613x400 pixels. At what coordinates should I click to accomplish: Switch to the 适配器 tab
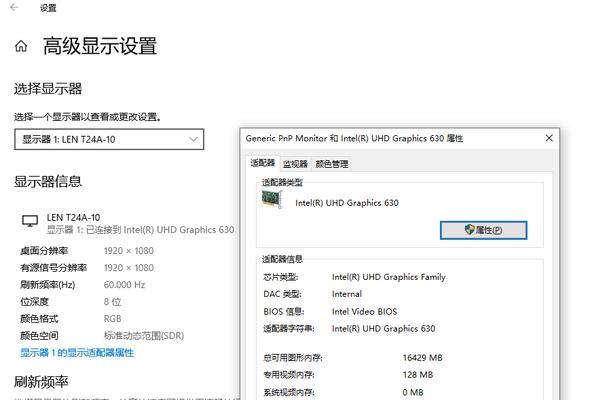263,163
